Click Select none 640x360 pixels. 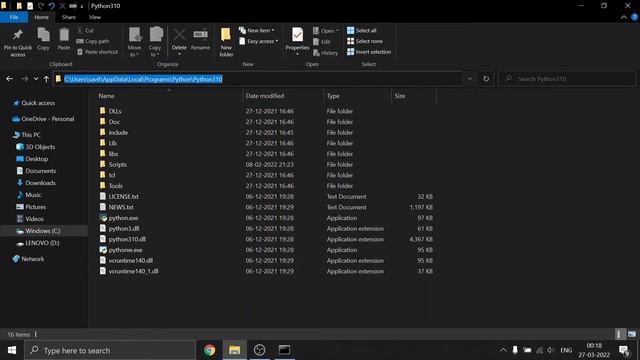point(365,41)
